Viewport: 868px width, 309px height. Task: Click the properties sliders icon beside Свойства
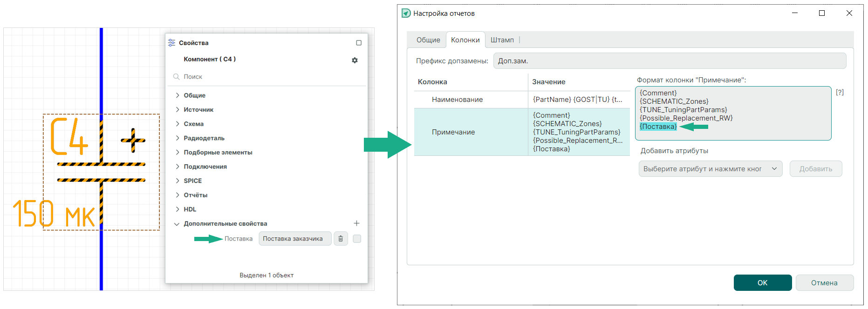172,43
